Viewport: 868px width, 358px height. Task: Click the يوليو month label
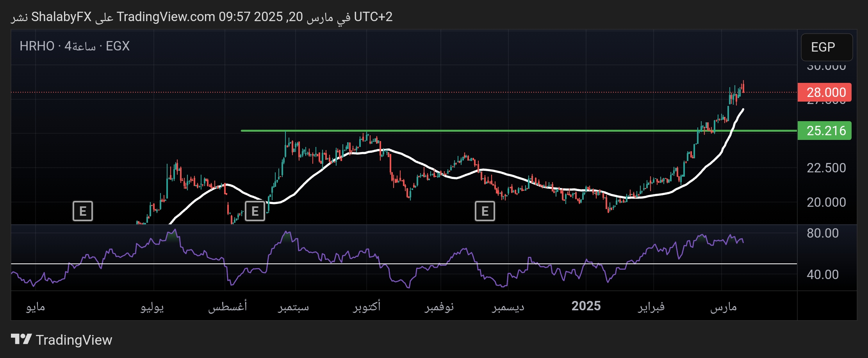click(x=152, y=307)
